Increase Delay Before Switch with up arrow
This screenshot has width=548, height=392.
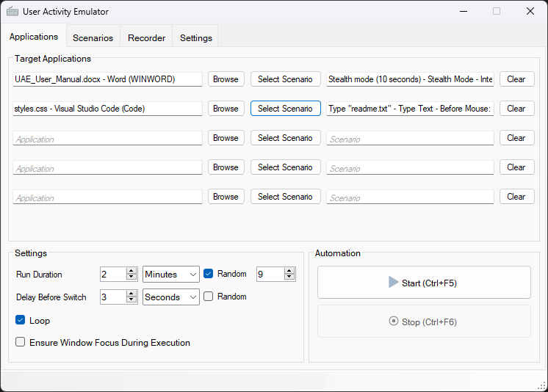point(131,294)
